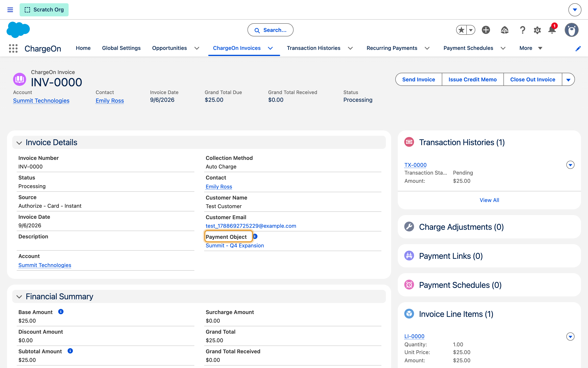Open more invoice actions dropdown
The width and height of the screenshot is (588, 368).
tap(568, 80)
